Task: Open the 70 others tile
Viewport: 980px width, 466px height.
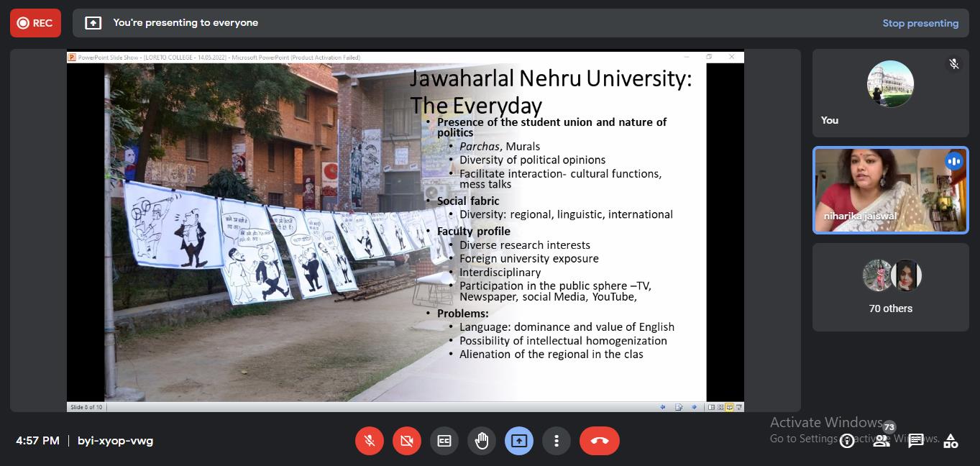Action: (890, 287)
